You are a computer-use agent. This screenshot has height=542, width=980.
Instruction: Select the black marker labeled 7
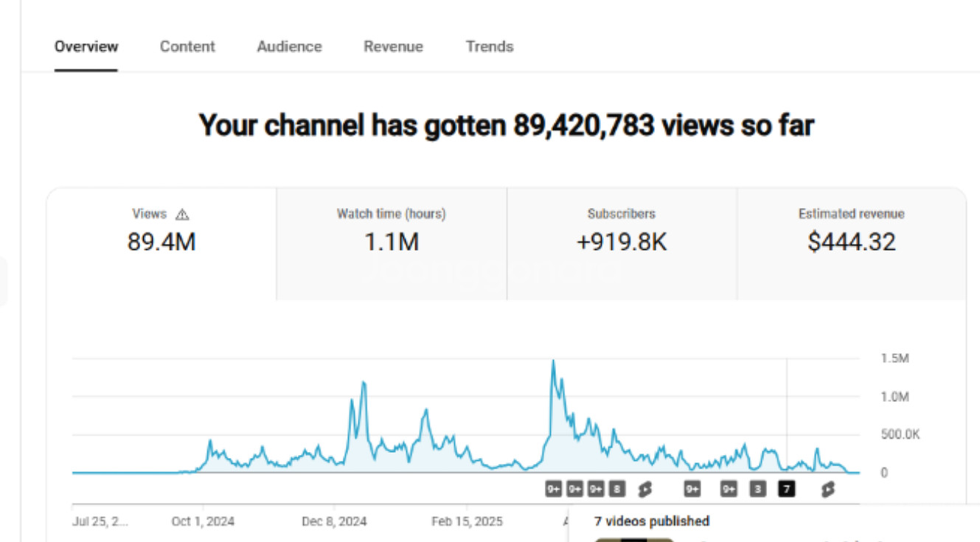coord(787,488)
